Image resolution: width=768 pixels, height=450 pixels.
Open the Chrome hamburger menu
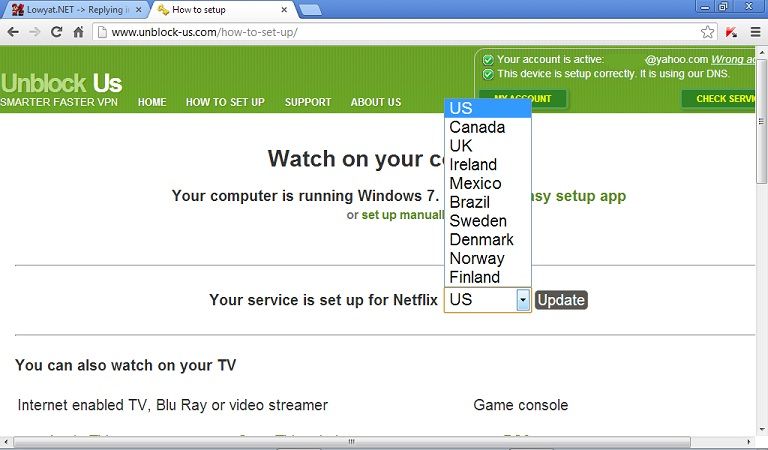[x=756, y=32]
